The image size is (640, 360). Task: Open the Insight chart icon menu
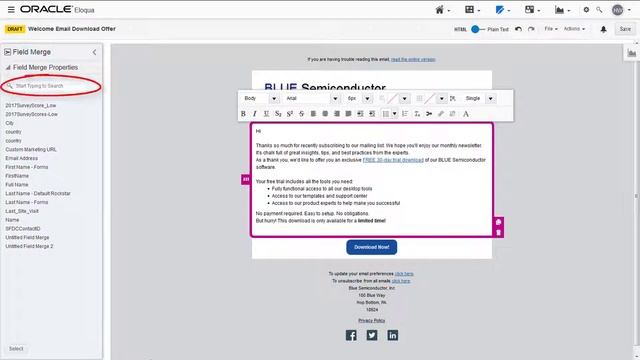(x=562, y=10)
